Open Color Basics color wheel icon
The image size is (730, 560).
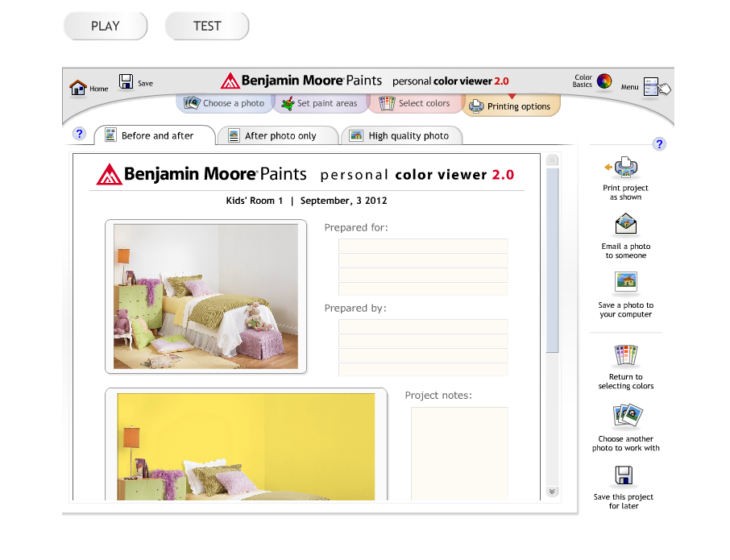[604, 81]
